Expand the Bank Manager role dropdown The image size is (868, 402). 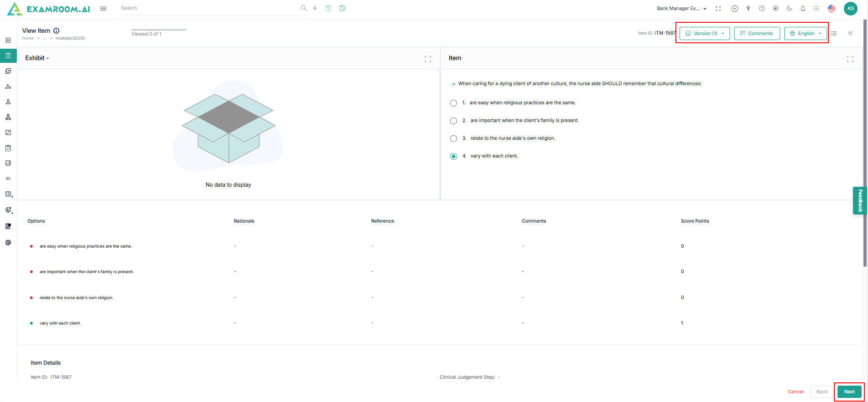click(x=681, y=9)
